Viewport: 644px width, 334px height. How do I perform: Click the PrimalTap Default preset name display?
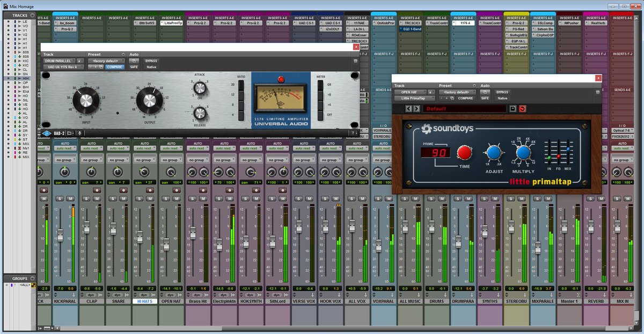click(464, 109)
